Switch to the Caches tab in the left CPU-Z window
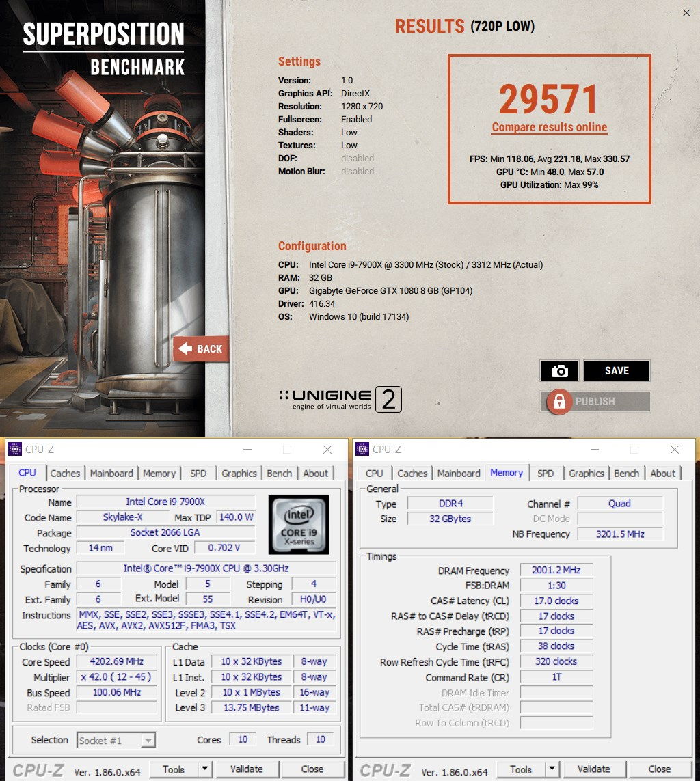700x781 pixels. pos(65,474)
